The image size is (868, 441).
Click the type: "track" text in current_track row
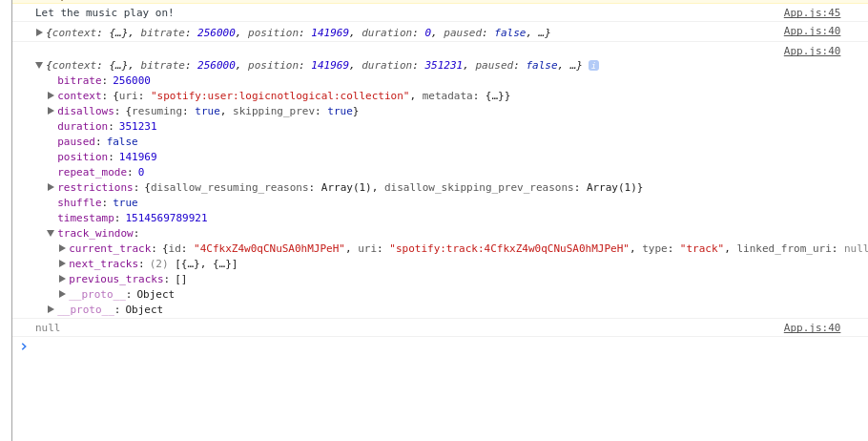683,248
